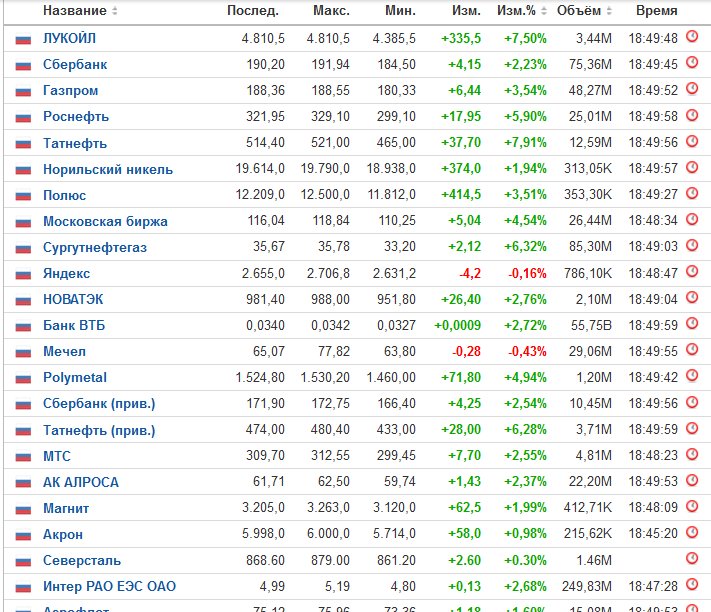Screen dimensions: 711x612
Task: Click the Послед. column header
Action: point(253,10)
